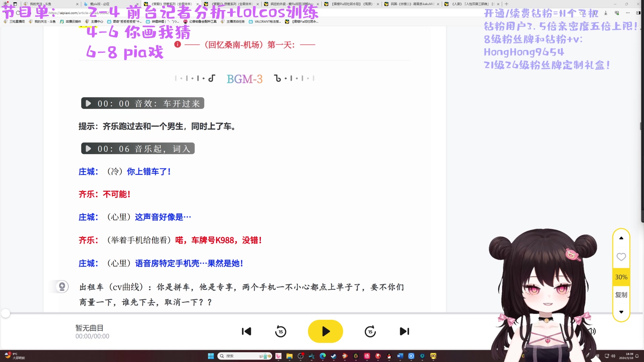Click the 复制 copy button
The image size is (644, 362).
tap(621, 295)
